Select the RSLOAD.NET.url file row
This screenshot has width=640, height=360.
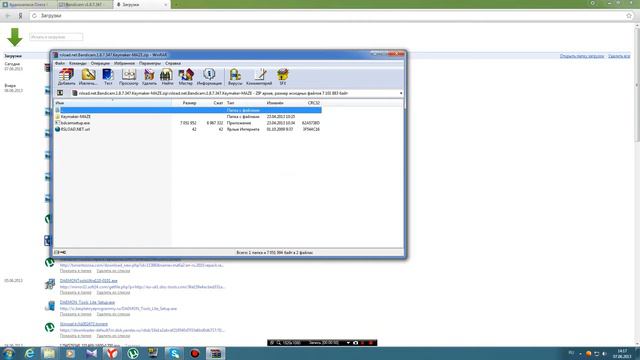[188, 129]
